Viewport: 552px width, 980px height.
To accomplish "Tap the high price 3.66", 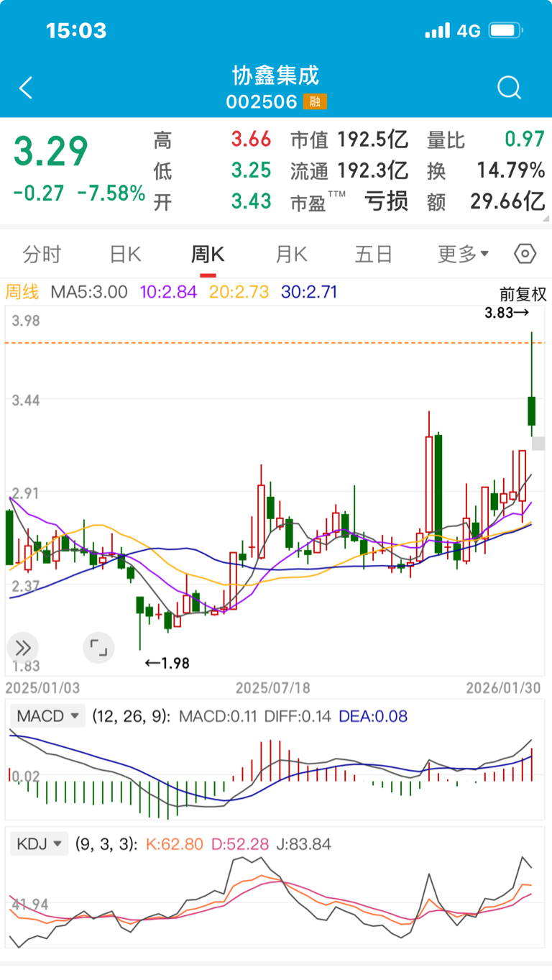I will [x=251, y=139].
